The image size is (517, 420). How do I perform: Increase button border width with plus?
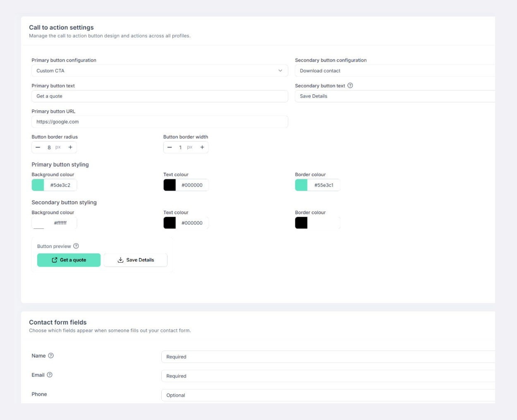(202, 147)
